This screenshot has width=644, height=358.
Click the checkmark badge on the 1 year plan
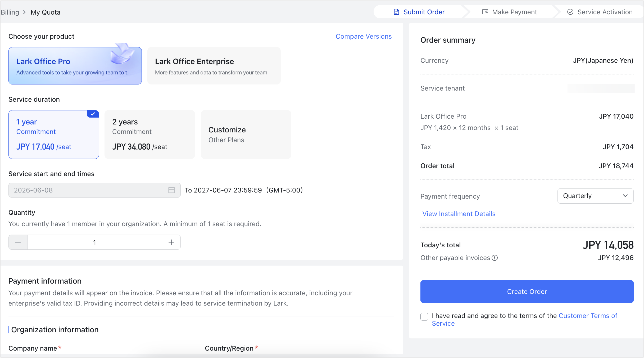point(93,114)
